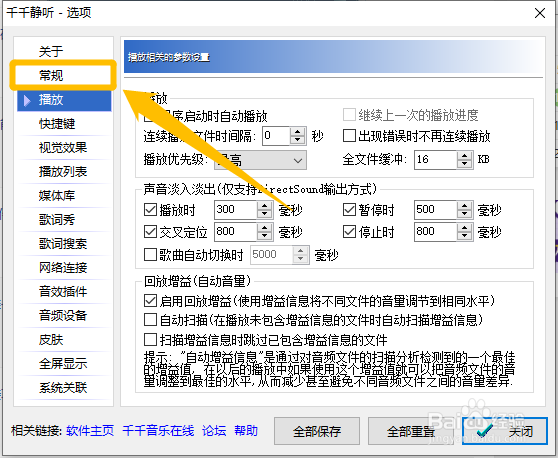Select 常规 in the options sidebar
This screenshot has width=558, height=458.
(64, 75)
